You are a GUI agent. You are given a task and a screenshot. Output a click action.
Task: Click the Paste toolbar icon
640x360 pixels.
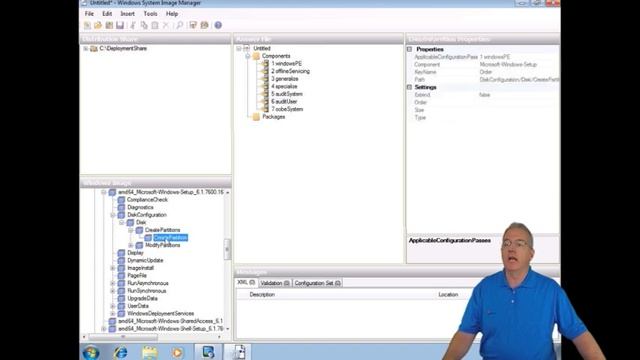click(x=155, y=25)
